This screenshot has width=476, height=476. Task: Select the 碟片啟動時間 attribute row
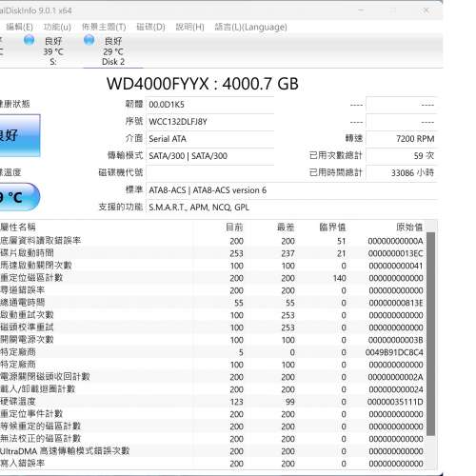click(212, 253)
